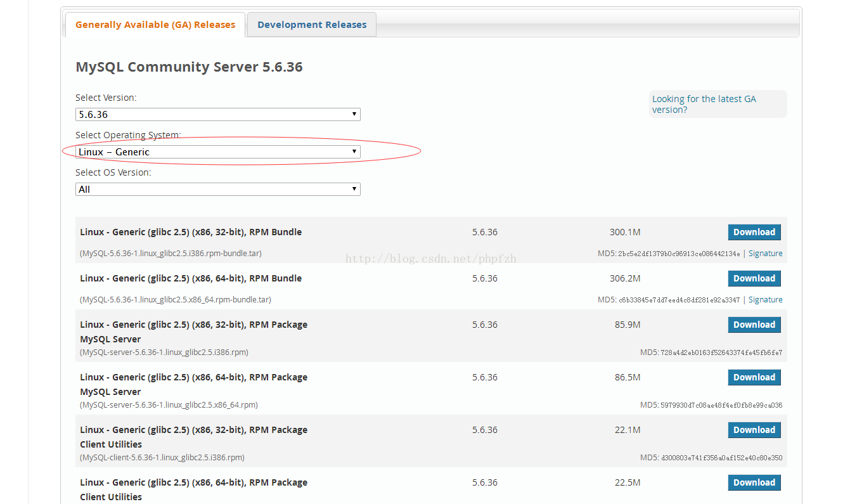This screenshot has width=850, height=504.
Task: Open the Select Version dropdown showing 5.6.36
Action: 218,115
